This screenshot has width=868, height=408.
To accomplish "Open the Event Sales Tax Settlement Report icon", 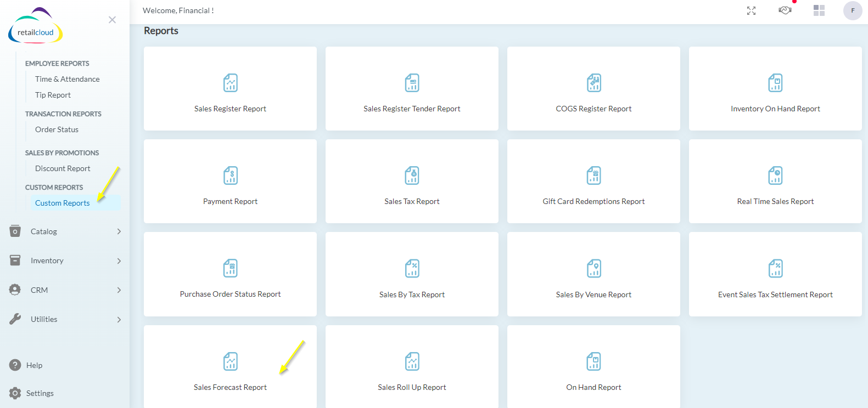I will 775,268.
